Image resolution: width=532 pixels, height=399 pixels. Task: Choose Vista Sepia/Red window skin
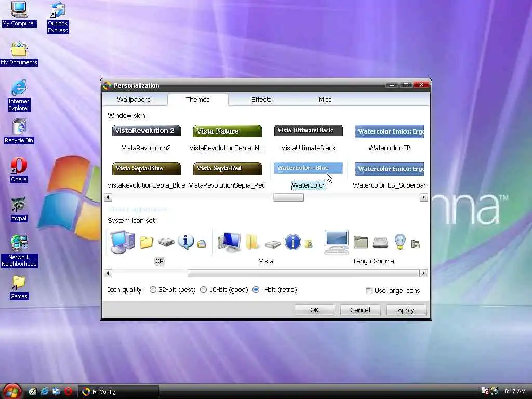[x=228, y=168]
